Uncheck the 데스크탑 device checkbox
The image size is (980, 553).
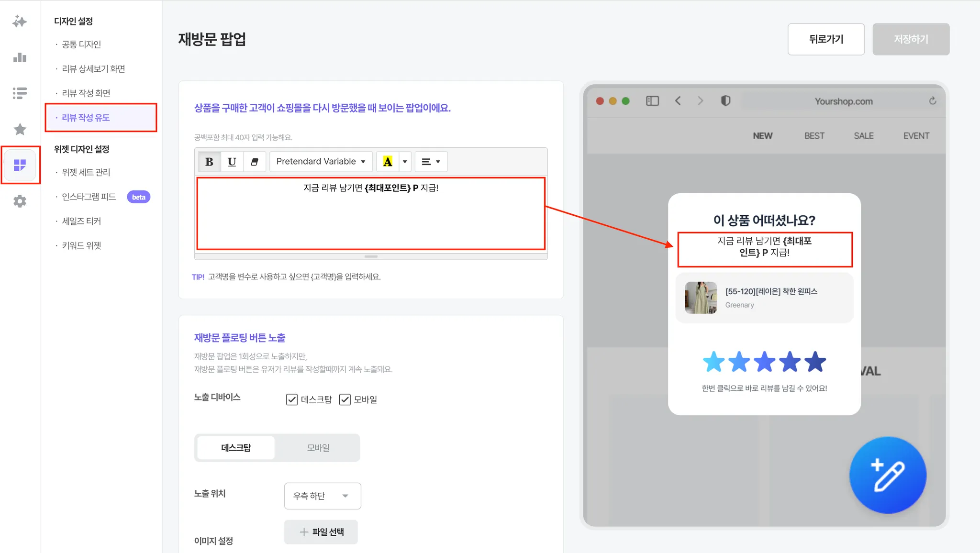coord(291,399)
